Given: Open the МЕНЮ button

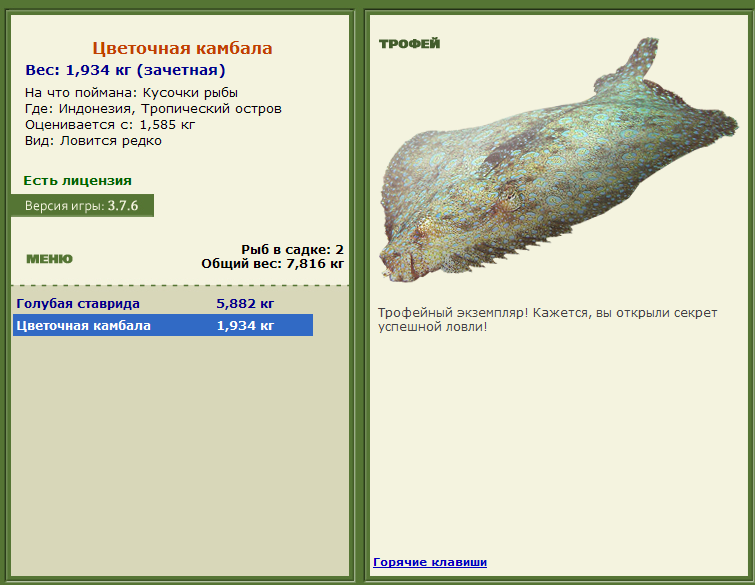Looking at the screenshot, I should tap(49, 259).
